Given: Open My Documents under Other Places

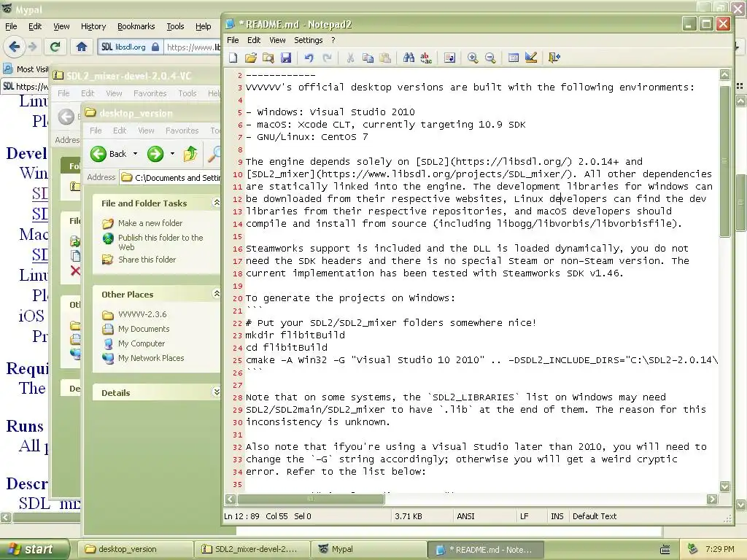Looking at the screenshot, I should pyautogui.click(x=144, y=329).
